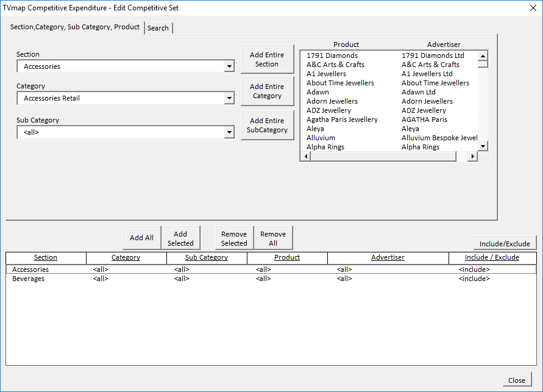Click the Sub Category combo box field
Screen dimensions: 543x392
(126, 132)
